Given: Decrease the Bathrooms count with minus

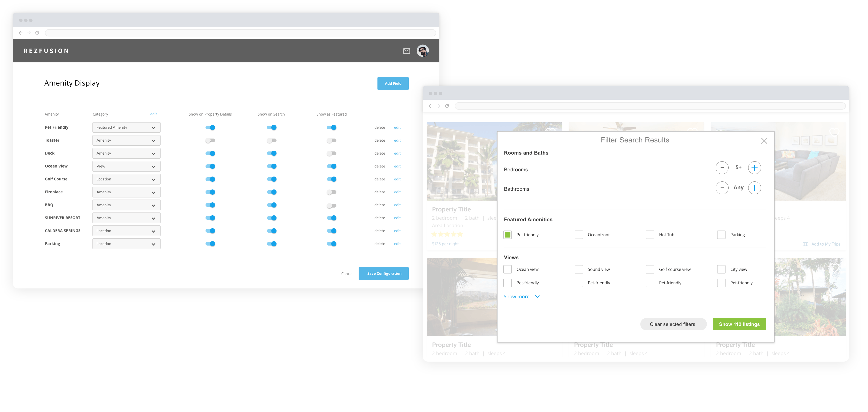Looking at the screenshot, I should [722, 188].
